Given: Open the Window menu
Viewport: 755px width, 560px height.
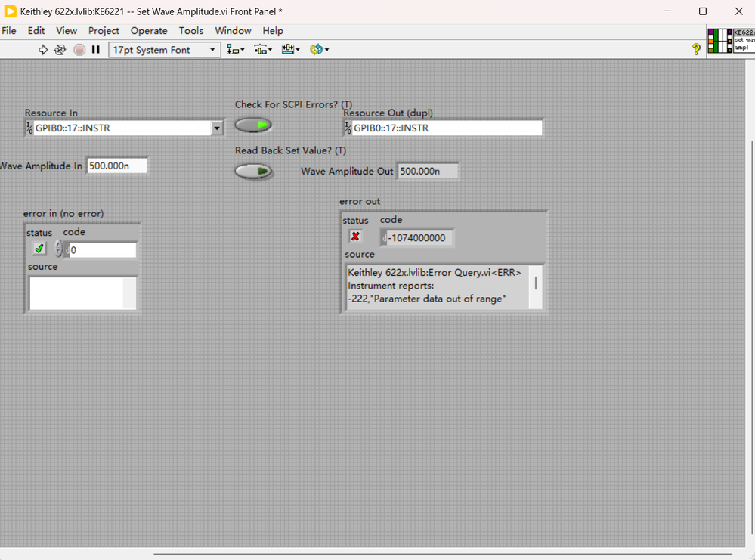Looking at the screenshot, I should (233, 31).
